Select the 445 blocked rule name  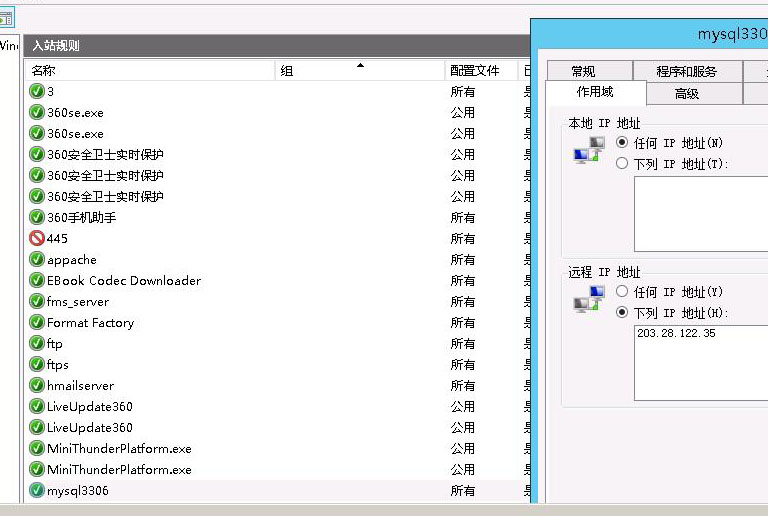[x=57, y=238]
